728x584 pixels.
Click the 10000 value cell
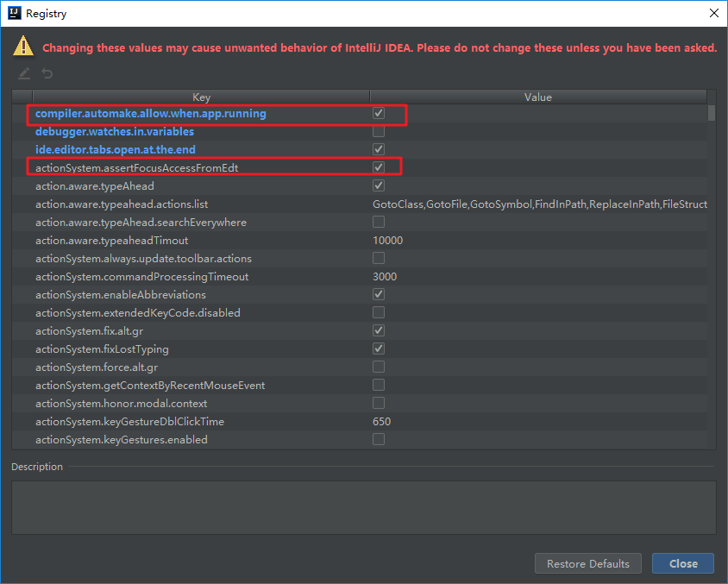point(387,241)
